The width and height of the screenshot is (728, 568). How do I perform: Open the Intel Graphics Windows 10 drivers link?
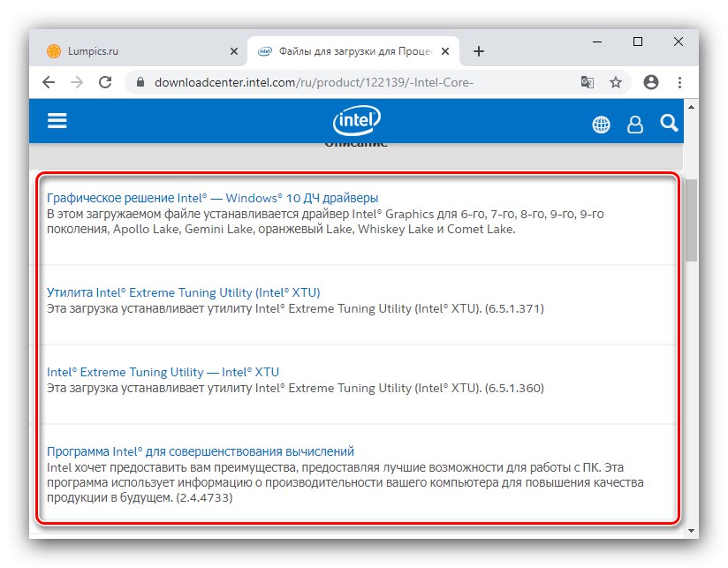(x=212, y=198)
